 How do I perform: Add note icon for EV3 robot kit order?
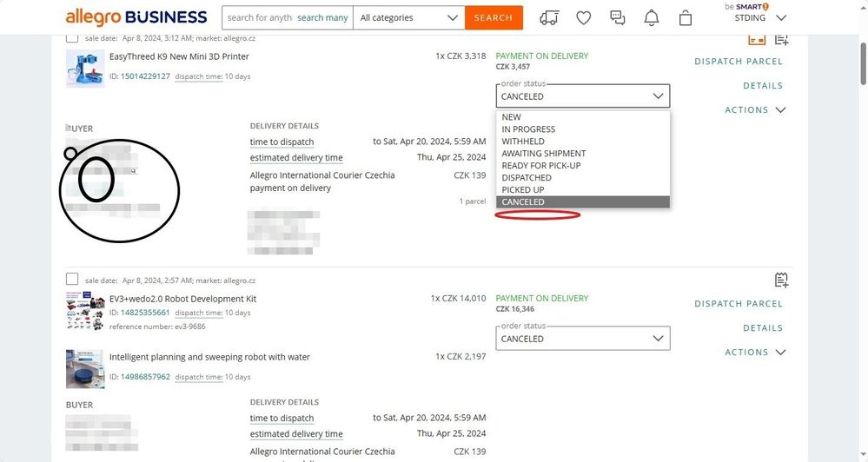pos(781,280)
